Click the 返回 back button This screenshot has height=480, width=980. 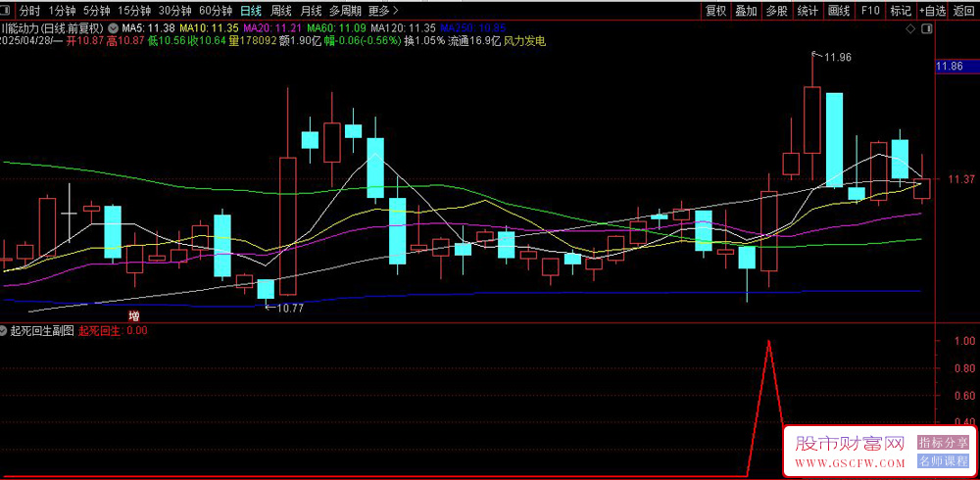pos(963,12)
